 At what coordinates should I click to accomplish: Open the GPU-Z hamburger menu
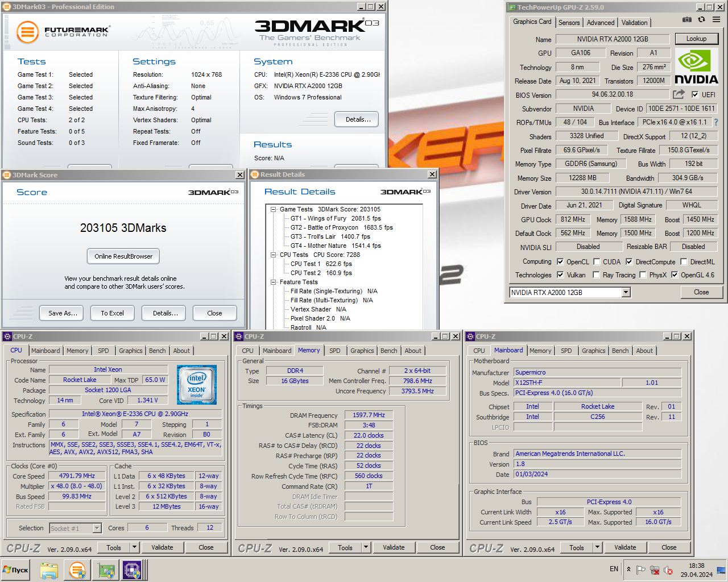click(716, 19)
